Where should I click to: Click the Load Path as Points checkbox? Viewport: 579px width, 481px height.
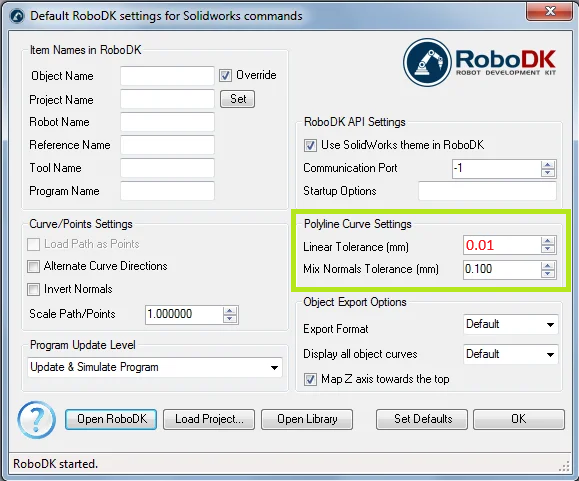(34, 244)
